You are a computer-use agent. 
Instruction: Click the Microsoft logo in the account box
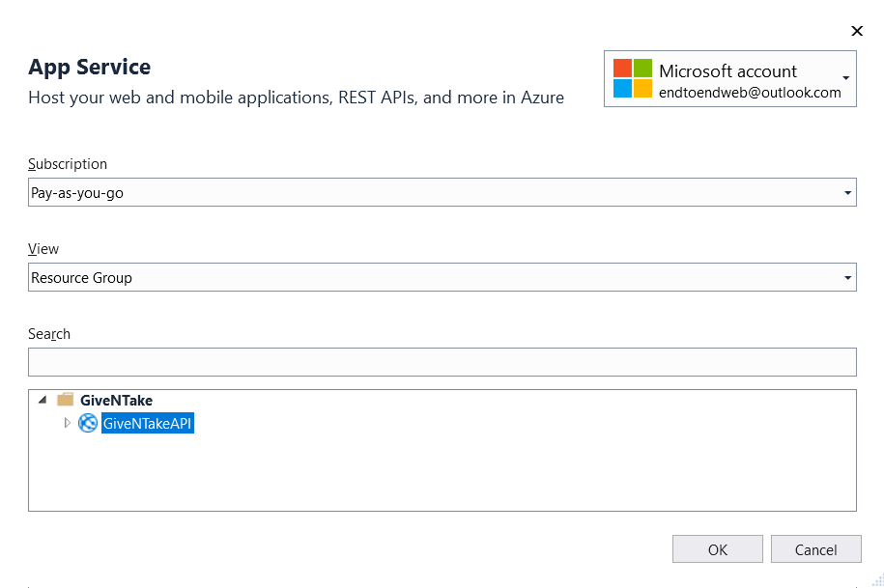633,78
